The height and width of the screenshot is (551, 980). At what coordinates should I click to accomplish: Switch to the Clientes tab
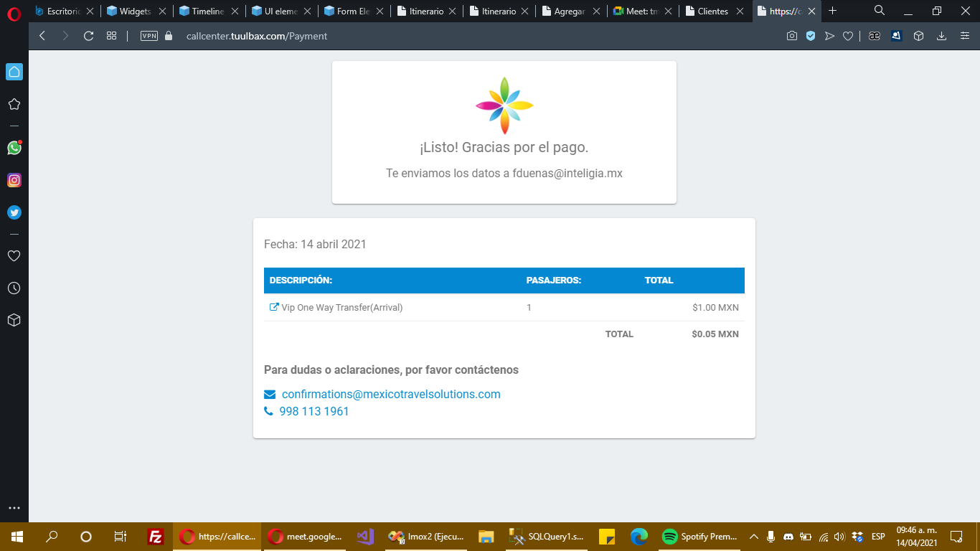716,11
